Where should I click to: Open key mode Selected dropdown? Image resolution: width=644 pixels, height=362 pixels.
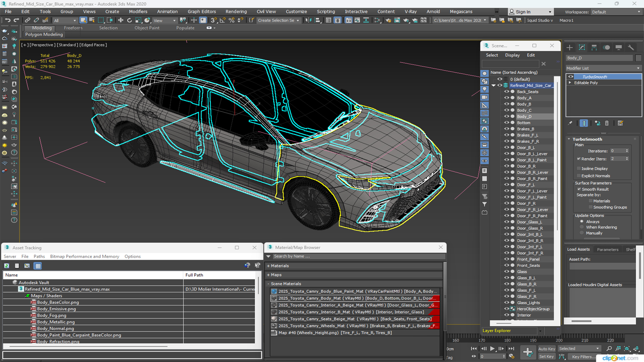pyautogui.click(x=579, y=349)
